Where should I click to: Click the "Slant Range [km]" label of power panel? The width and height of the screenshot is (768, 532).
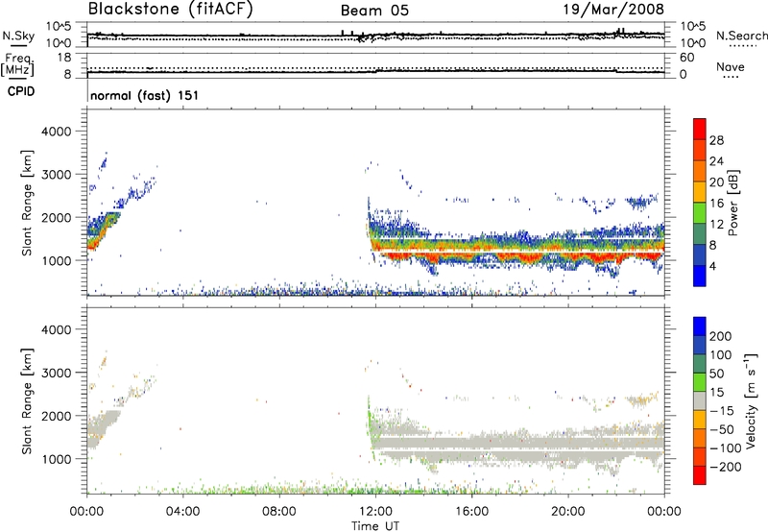coord(27,203)
